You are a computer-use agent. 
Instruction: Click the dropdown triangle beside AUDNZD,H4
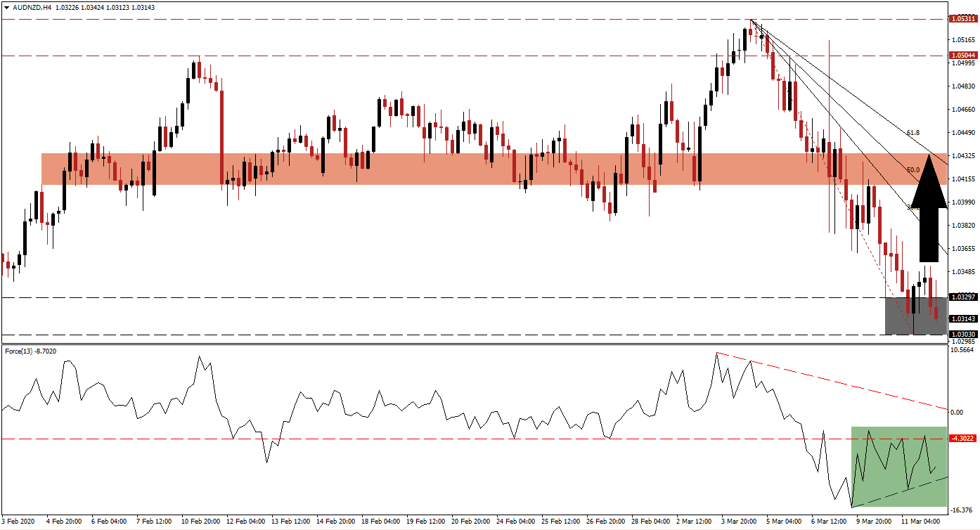pyautogui.click(x=6, y=7)
